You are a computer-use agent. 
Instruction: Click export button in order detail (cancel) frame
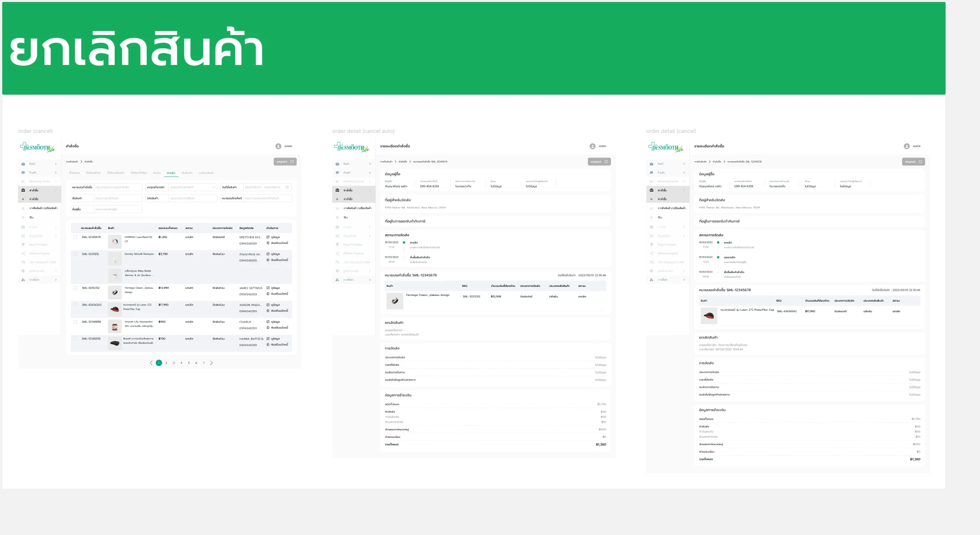[913, 162]
